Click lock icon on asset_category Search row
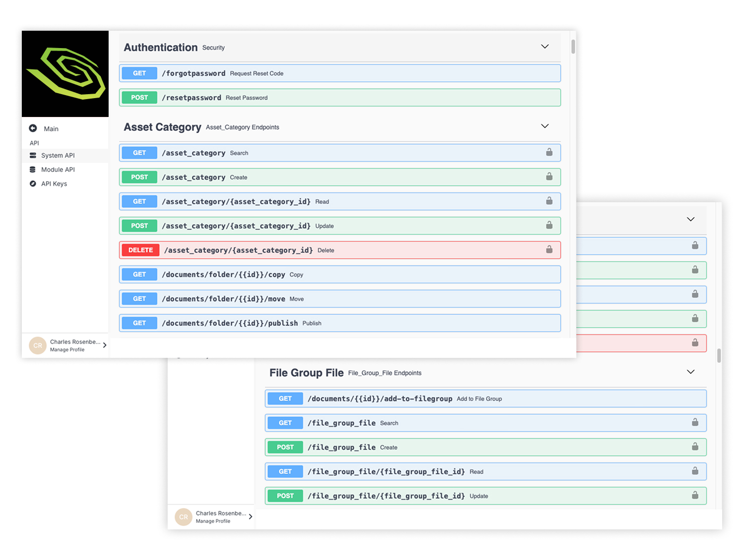Viewport: 744px width, 560px height. pos(549,152)
